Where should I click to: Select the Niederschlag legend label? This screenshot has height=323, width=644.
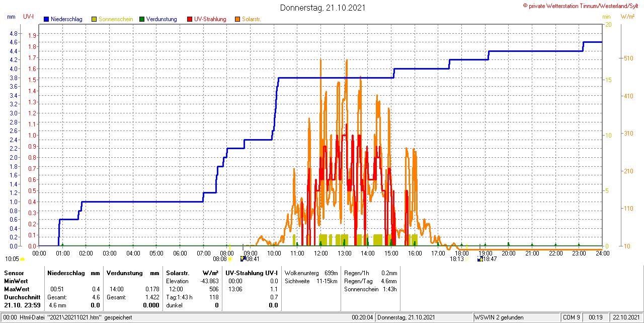(66, 19)
